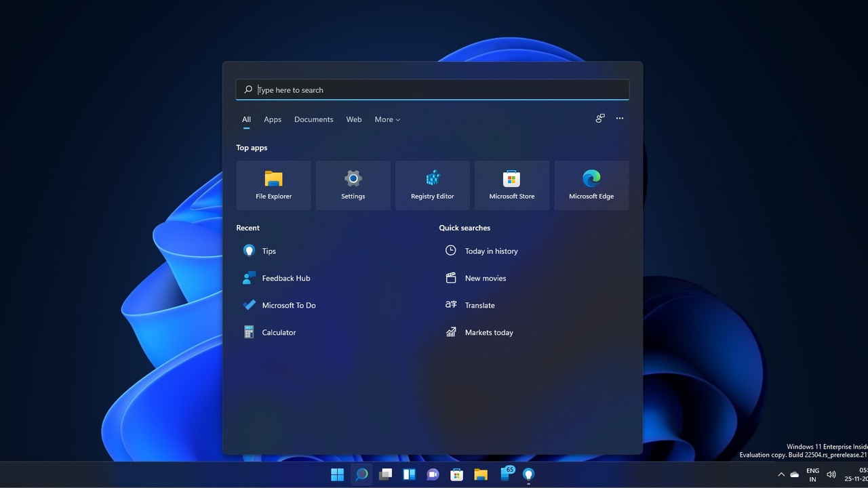Open Calculator from Recent list
Viewport: 868px width, 488px height.
pyautogui.click(x=279, y=332)
